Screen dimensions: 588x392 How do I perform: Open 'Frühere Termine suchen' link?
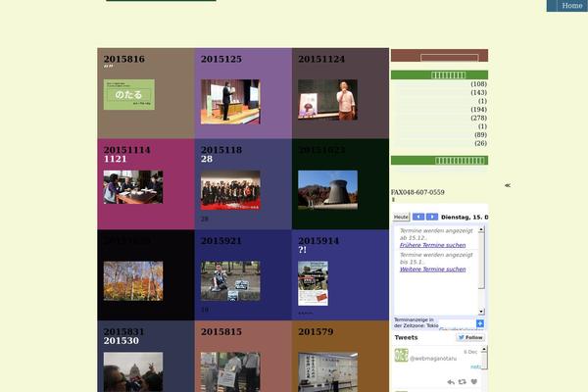coord(432,245)
